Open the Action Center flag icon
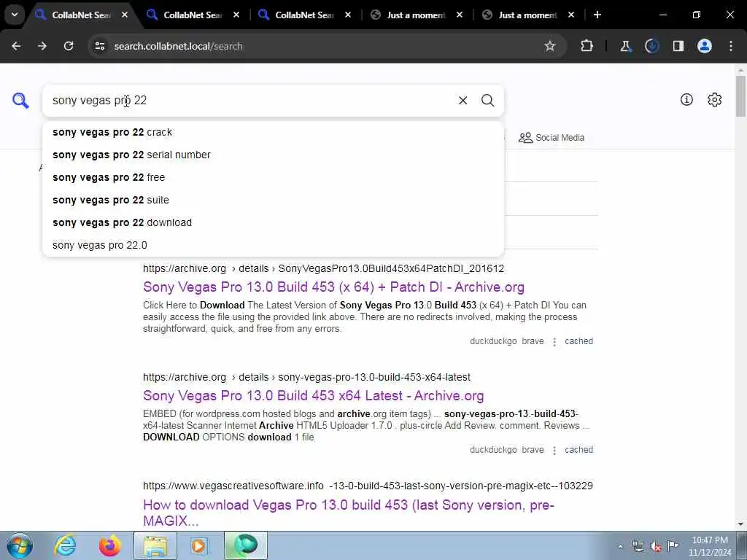Viewport: 747px width, 560px height. 673,546
